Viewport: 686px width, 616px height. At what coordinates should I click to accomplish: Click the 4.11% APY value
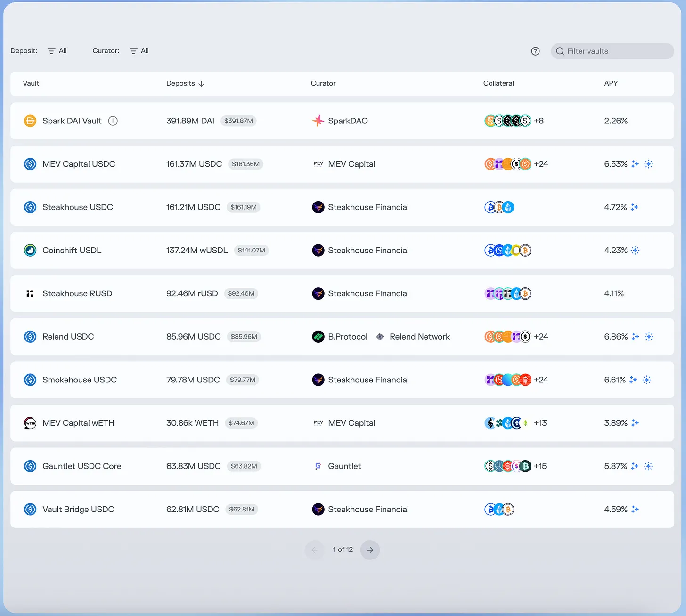[614, 293]
